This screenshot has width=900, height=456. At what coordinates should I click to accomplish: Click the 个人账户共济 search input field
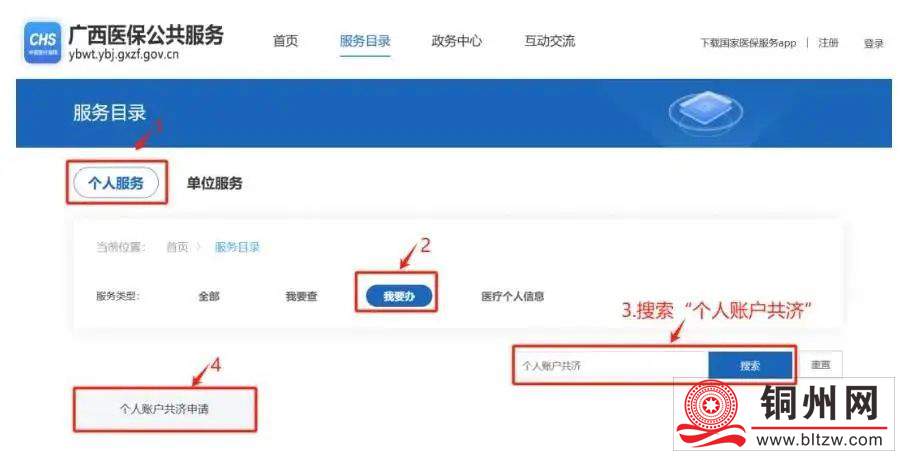612,366
